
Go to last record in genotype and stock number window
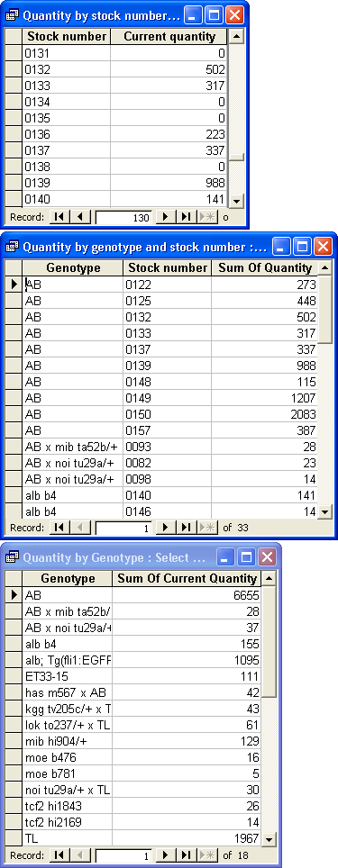click(x=186, y=527)
